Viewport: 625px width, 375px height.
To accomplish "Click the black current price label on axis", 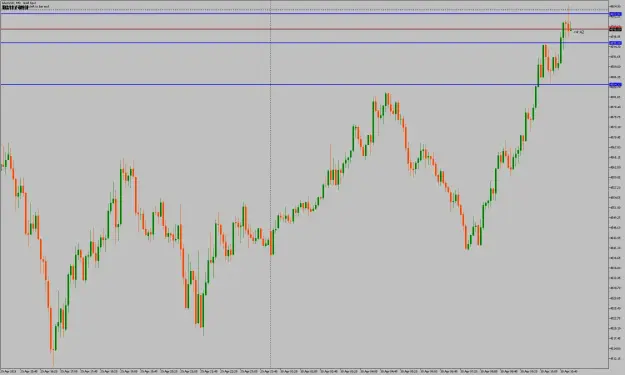I will click(x=615, y=29).
